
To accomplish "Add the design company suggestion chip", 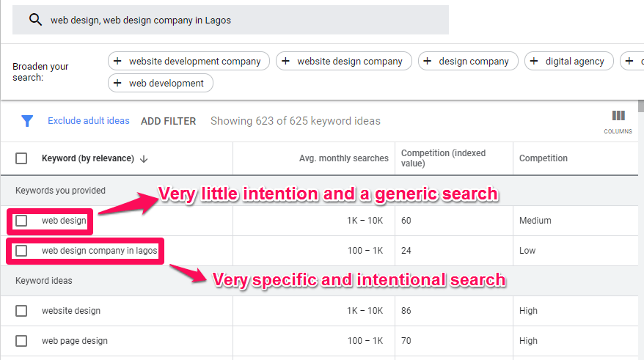I will tap(468, 62).
